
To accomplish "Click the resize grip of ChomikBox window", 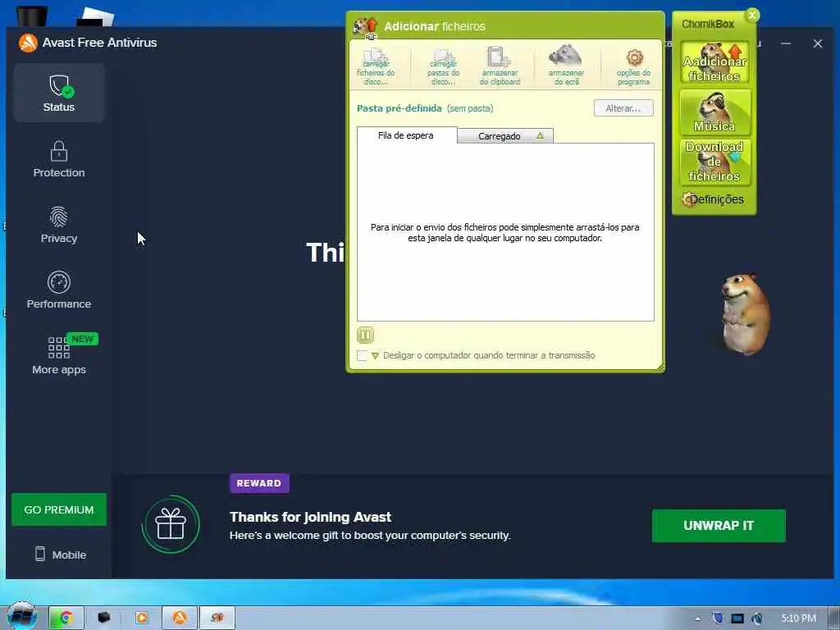I will tap(660, 367).
